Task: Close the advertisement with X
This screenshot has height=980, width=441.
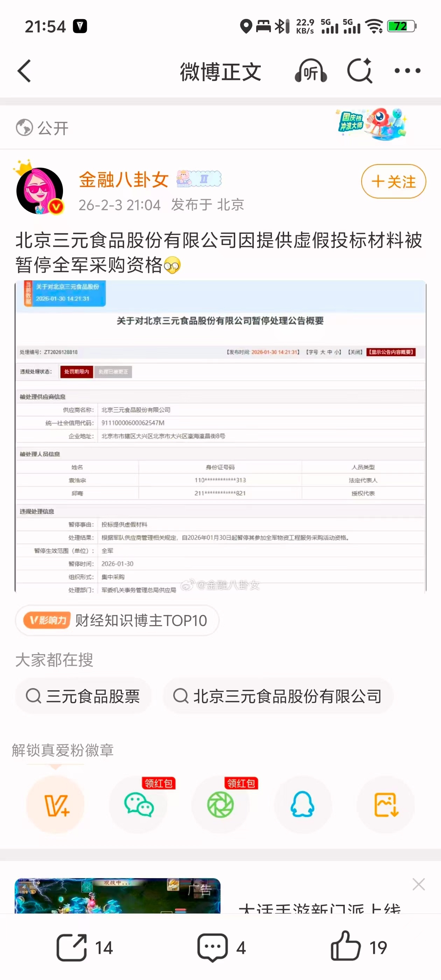Action: click(x=419, y=884)
